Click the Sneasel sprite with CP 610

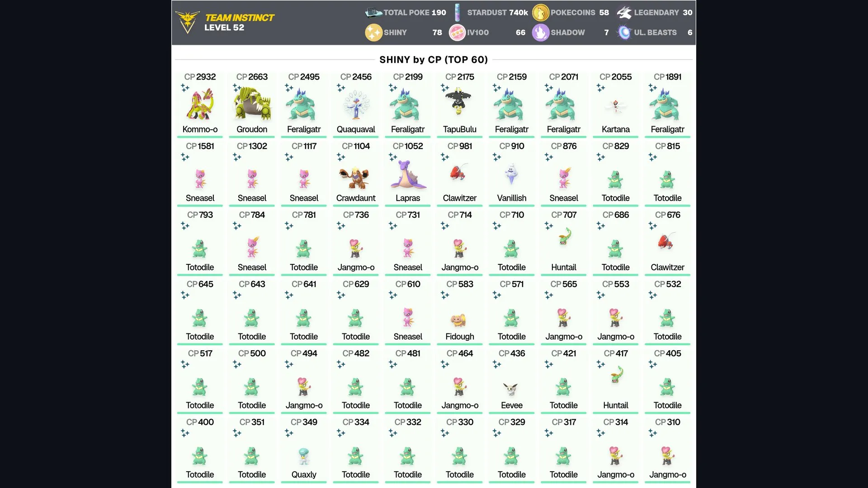(408, 317)
